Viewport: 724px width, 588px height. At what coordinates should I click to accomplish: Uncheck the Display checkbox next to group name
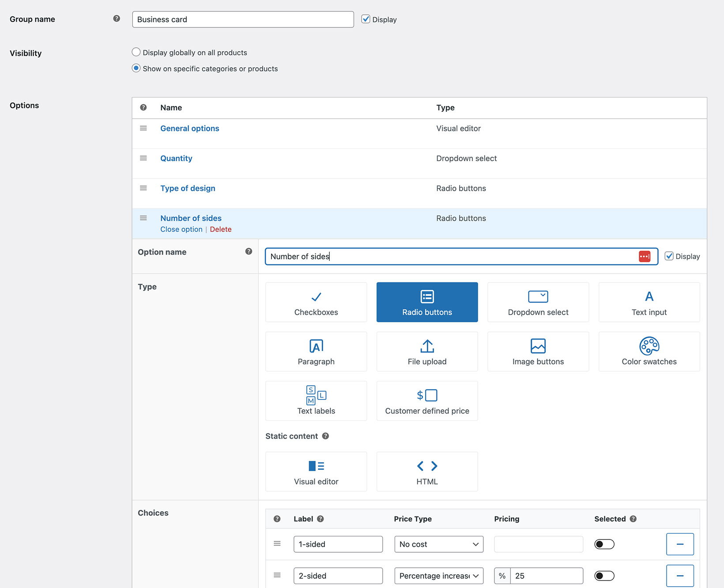tap(366, 19)
